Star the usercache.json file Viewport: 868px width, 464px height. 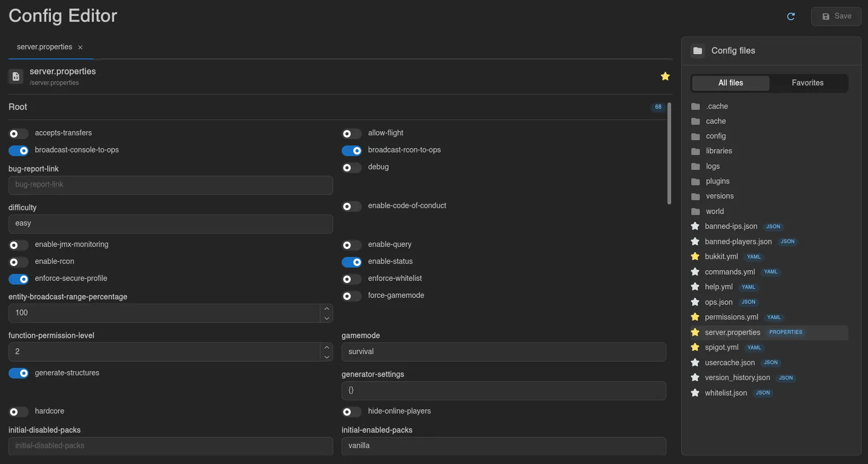(x=695, y=363)
